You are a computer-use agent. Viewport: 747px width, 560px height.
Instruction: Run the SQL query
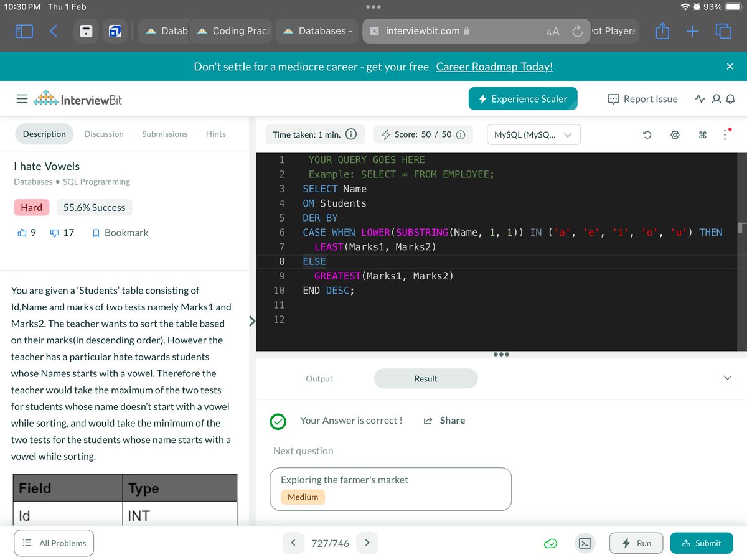pyautogui.click(x=636, y=543)
